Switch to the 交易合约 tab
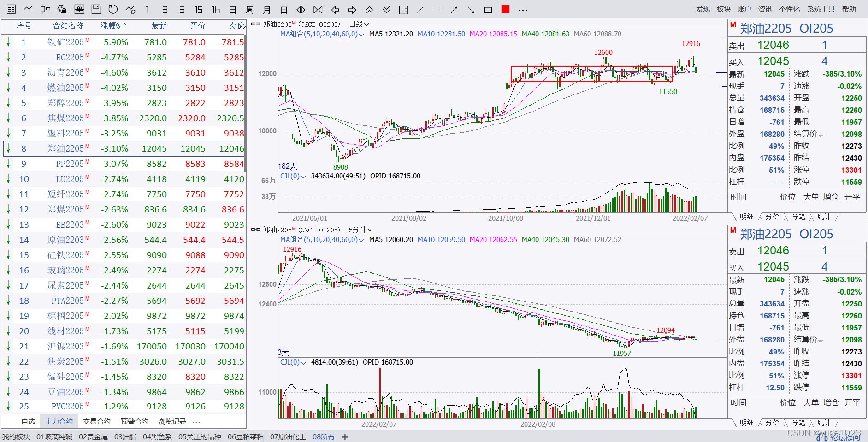The image size is (868, 442). pos(96,422)
